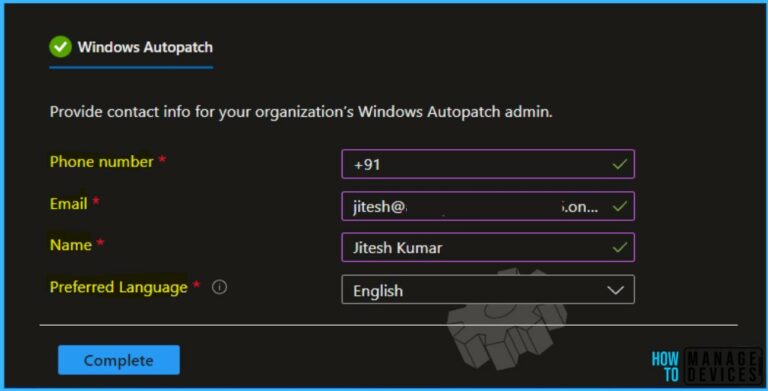Click the Phone number label
768x391 pixels.
102,162
